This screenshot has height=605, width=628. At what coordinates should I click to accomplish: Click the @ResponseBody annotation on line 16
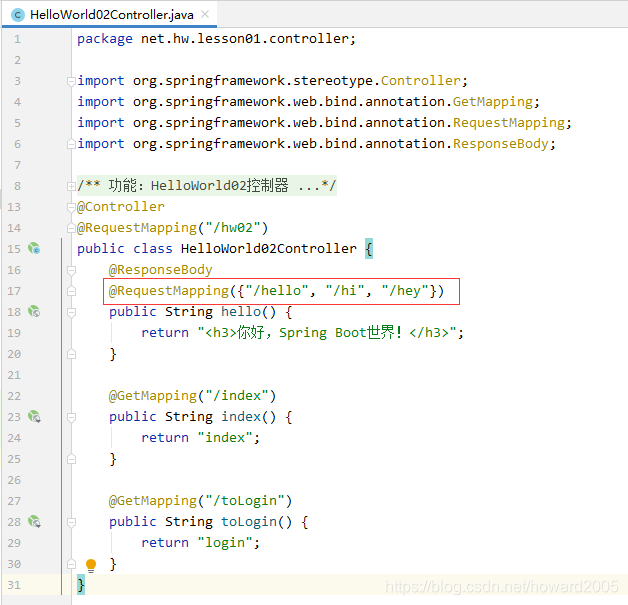pos(160,270)
